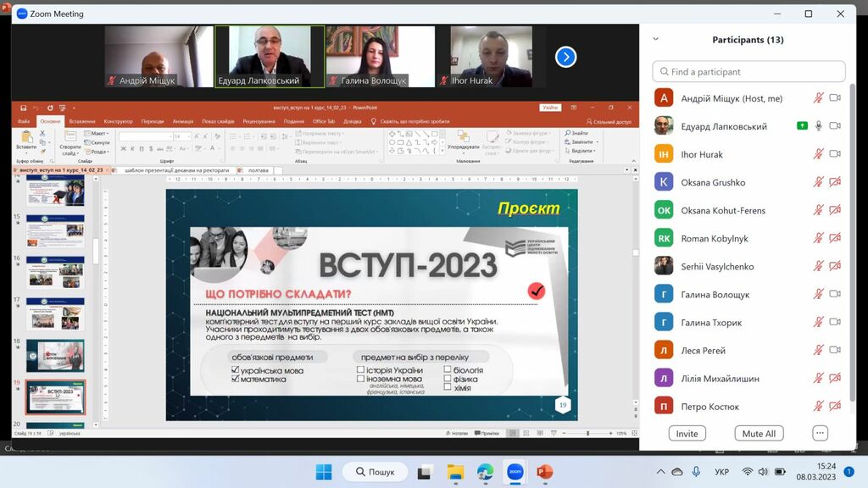Click Oksana Grushko's disabled camera icon
The image size is (868, 488).
point(835,182)
